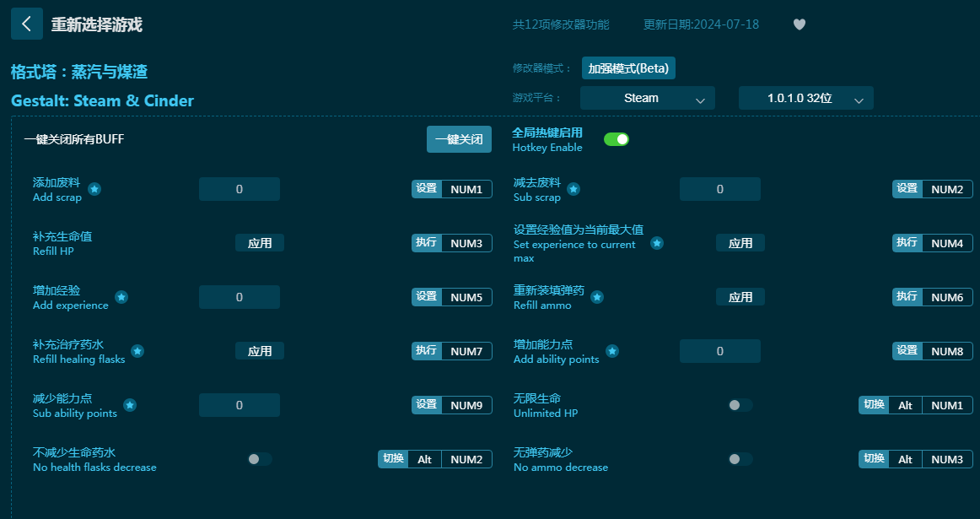The width and height of the screenshot is (980, 519).
Task: Apply Refill HP with 应用 button
Action: (x=260, y=243)
